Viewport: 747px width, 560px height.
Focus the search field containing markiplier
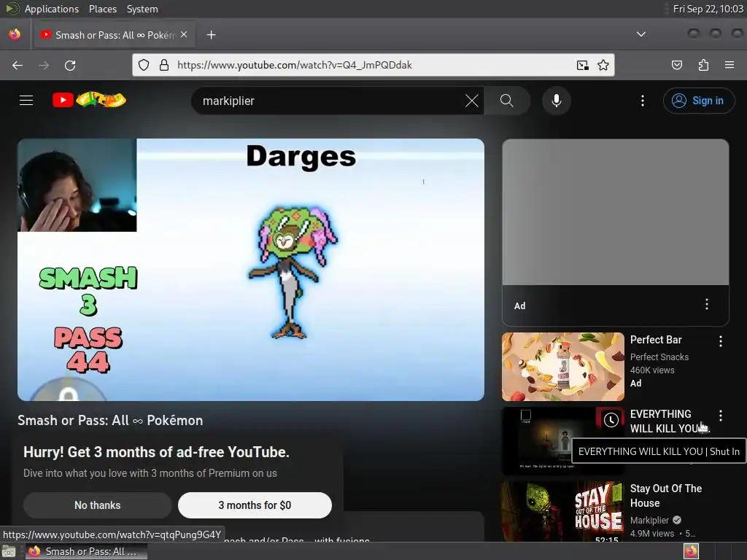[x=329, y=101]
